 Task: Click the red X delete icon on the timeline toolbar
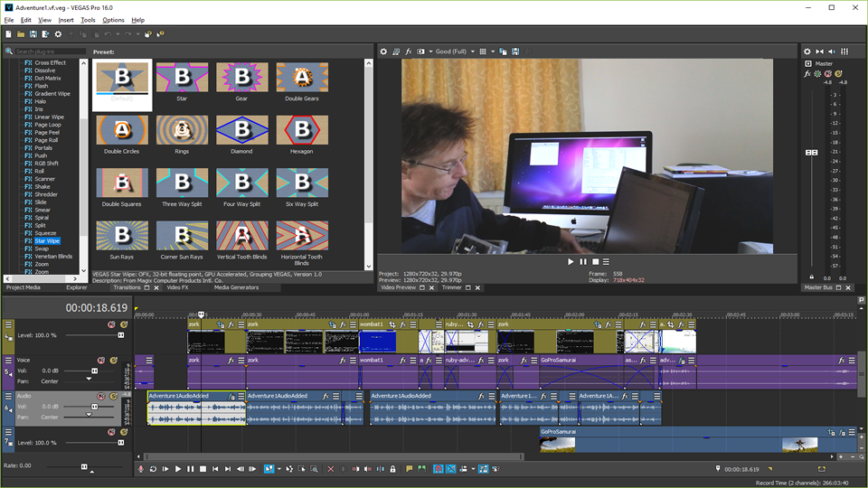[x=331, y=469]
